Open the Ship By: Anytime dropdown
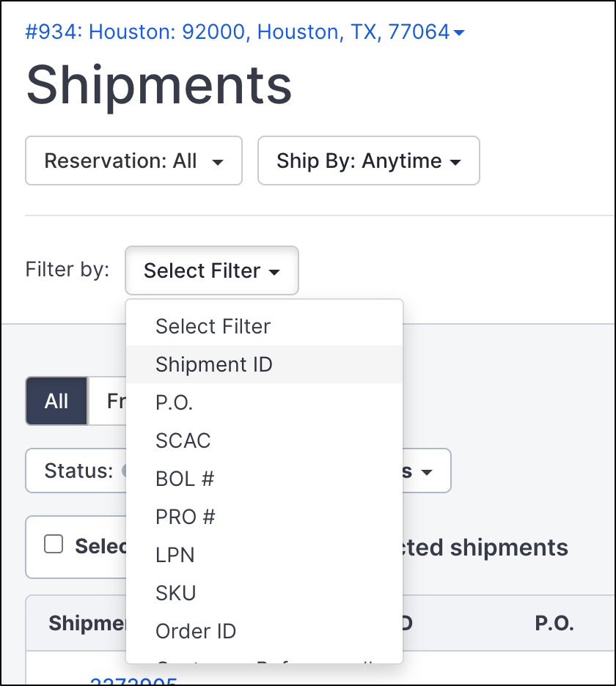Image resolution: width=616 pixels, height=686 pixels. pyautogui.click(x=368, y=161)
